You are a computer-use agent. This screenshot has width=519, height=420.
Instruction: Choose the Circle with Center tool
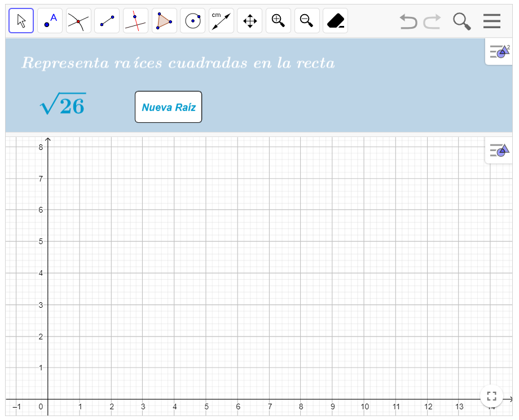click(x=193, y=21)
